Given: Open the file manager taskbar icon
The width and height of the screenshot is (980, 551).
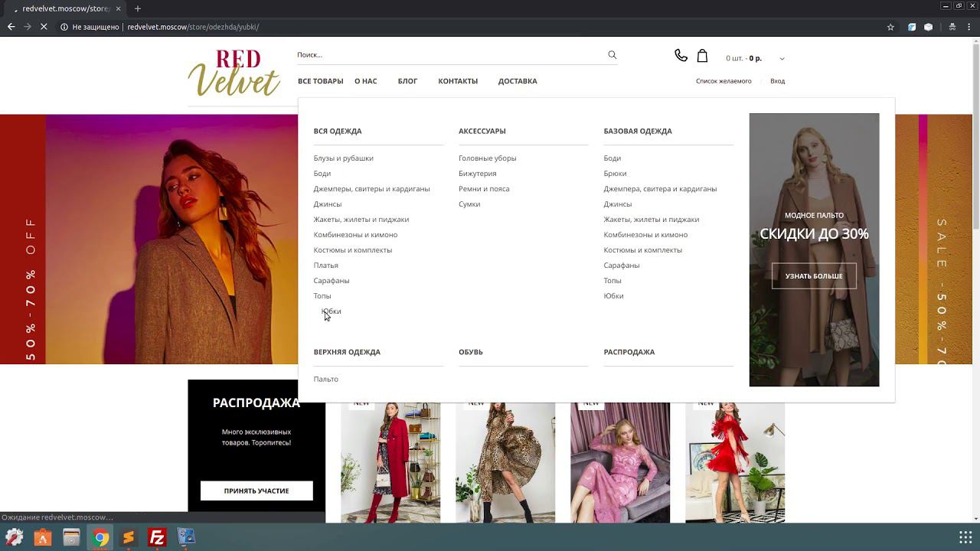Looking at the screenshot, I should point(71,537).
